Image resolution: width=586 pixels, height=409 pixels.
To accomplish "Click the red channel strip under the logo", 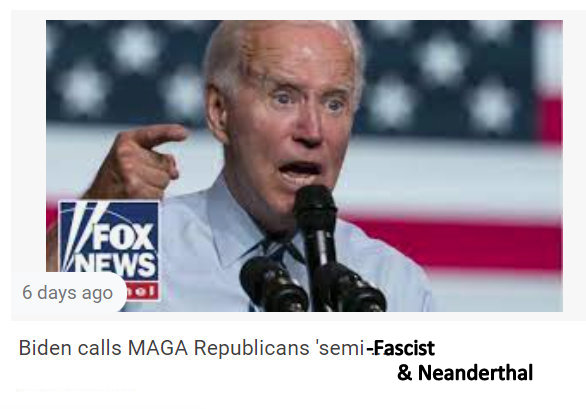I will (142, 292).
